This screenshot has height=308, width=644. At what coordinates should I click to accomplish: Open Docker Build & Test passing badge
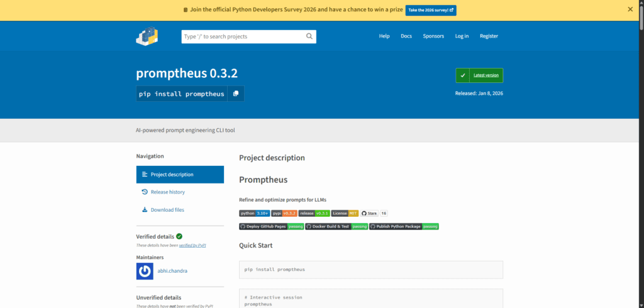[x=336, y=226]
